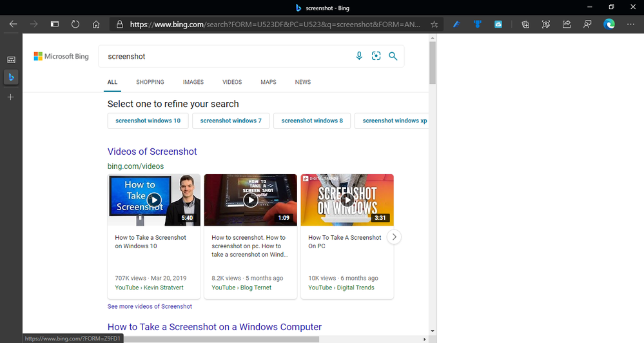Open How to Take a Screenshot on Windows 10 title
The width and height of the screenshot is (644, 343).
pos(150,242)
